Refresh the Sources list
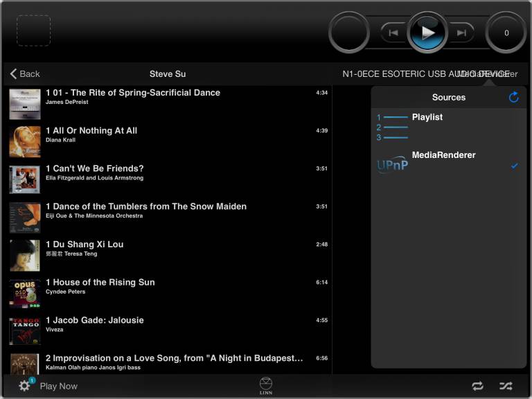The height and width of the screenshot is (399, 532). (x=514, y=98)
